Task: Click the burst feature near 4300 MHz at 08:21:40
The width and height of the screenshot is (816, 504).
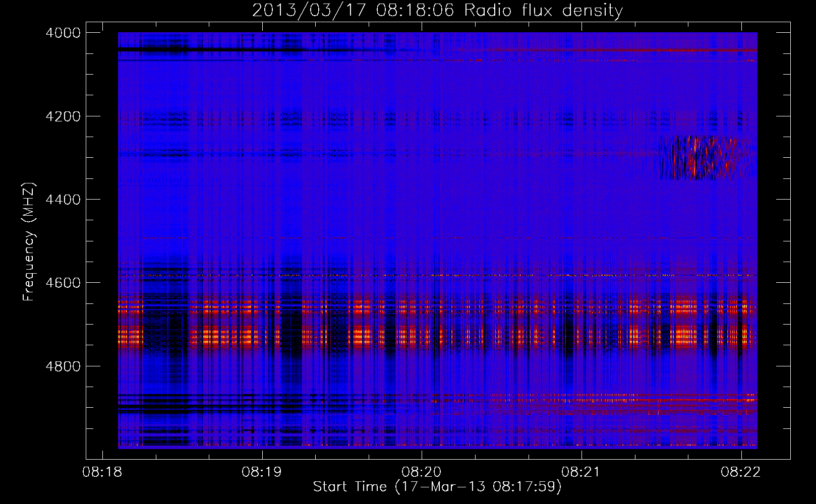Action: point(706,157)
